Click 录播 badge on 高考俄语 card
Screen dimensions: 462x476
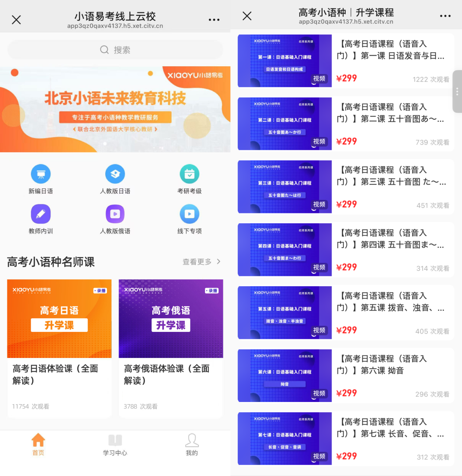point(212,291)
